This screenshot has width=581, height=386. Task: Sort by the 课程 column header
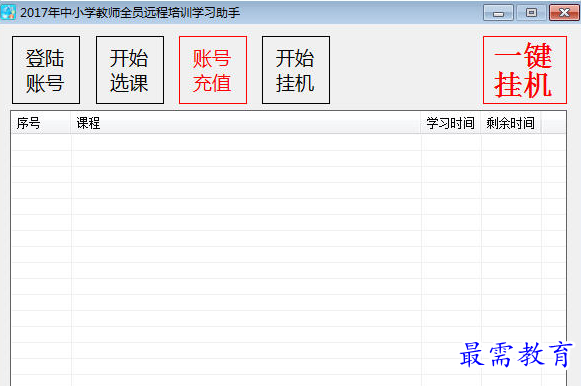(x=246, y=123)
